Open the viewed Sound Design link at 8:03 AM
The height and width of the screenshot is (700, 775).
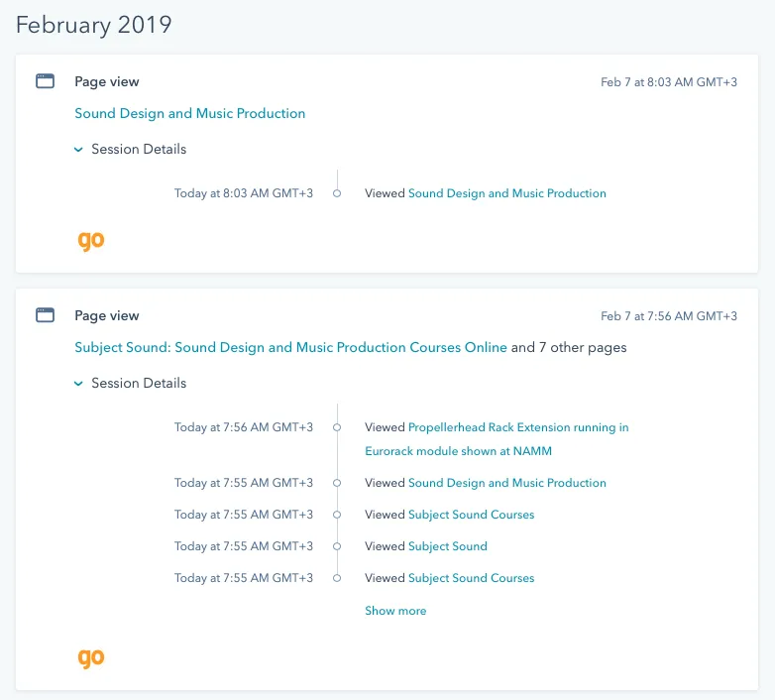506,193
